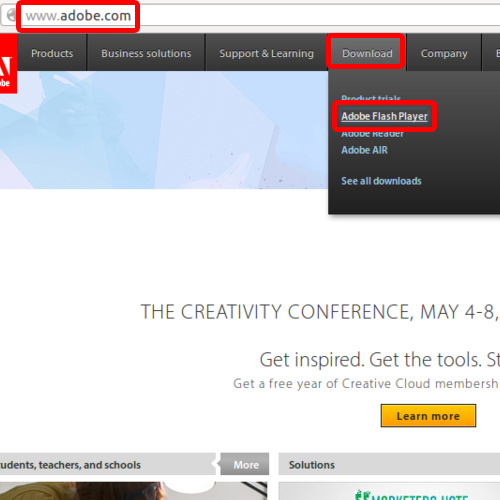Open the Business solutions menu
The height and width of the screenshot is (500, 500).
pyautogui.click(x=146, y=53)
